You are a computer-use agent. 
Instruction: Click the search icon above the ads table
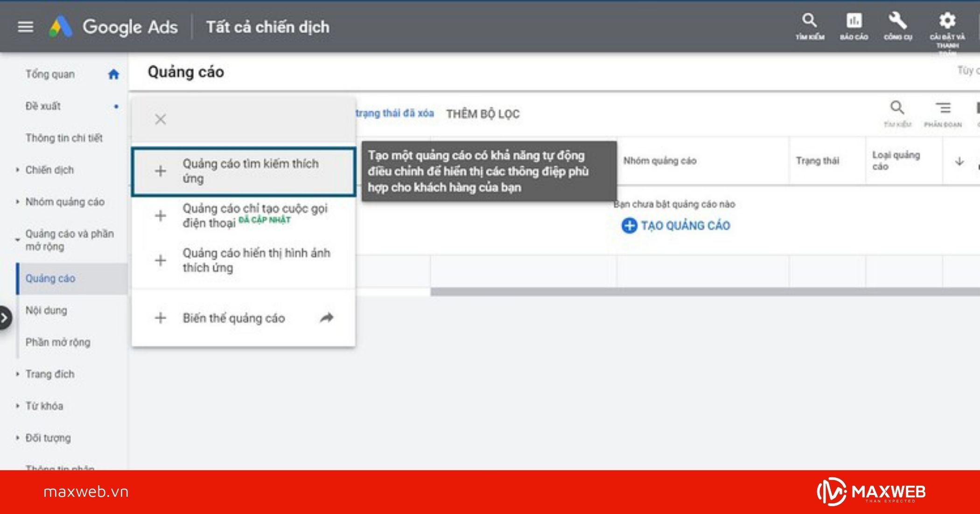(x=897, y=108)
